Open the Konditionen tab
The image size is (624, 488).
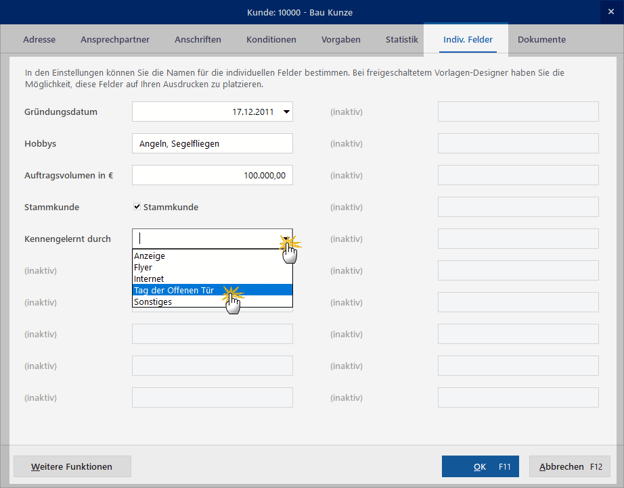tap(271, 40)
